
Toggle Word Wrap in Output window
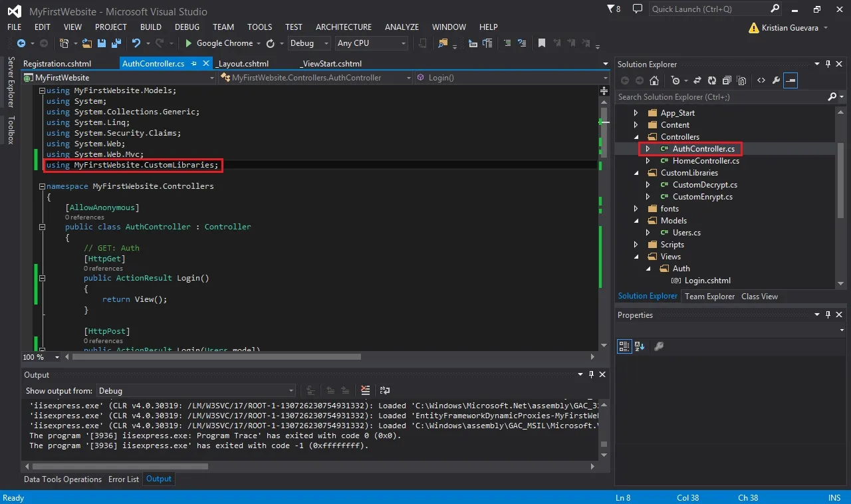click(x=385, y=390)
